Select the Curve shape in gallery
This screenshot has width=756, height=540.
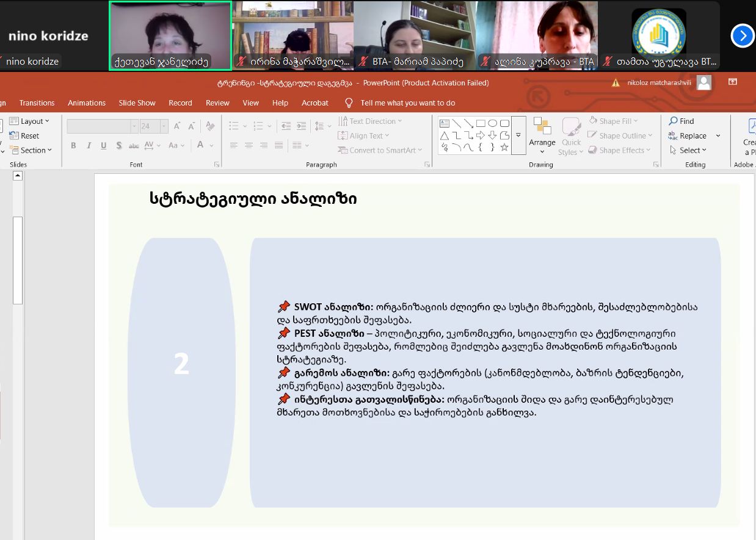tap(468, 147)
